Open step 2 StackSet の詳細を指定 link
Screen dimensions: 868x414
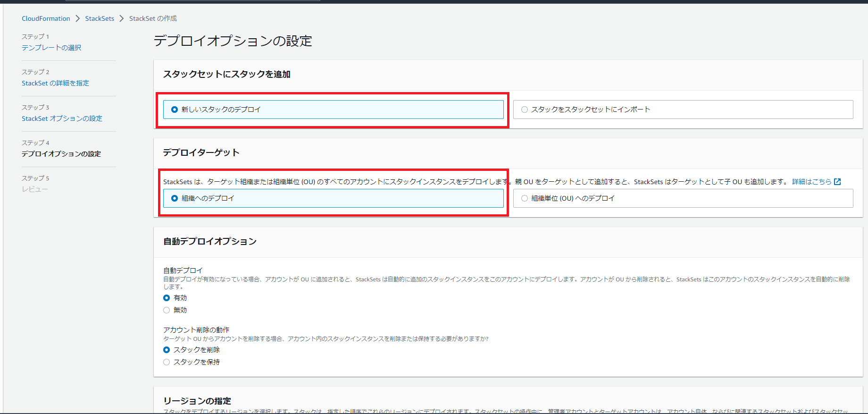click(x=55, y=83)
